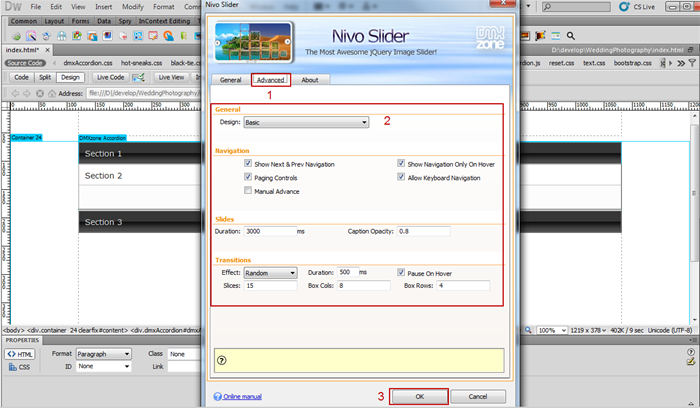This screenshot has height=408, width=700.
Task: Toggle Show Next & Prev Navigation checkbox
Action: coord(248,163)
